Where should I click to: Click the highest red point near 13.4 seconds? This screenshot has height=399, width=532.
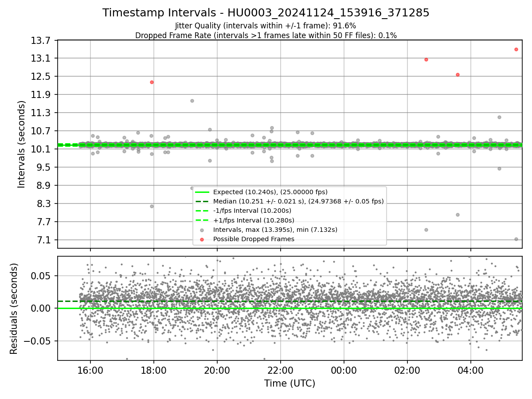pos(516,49)
